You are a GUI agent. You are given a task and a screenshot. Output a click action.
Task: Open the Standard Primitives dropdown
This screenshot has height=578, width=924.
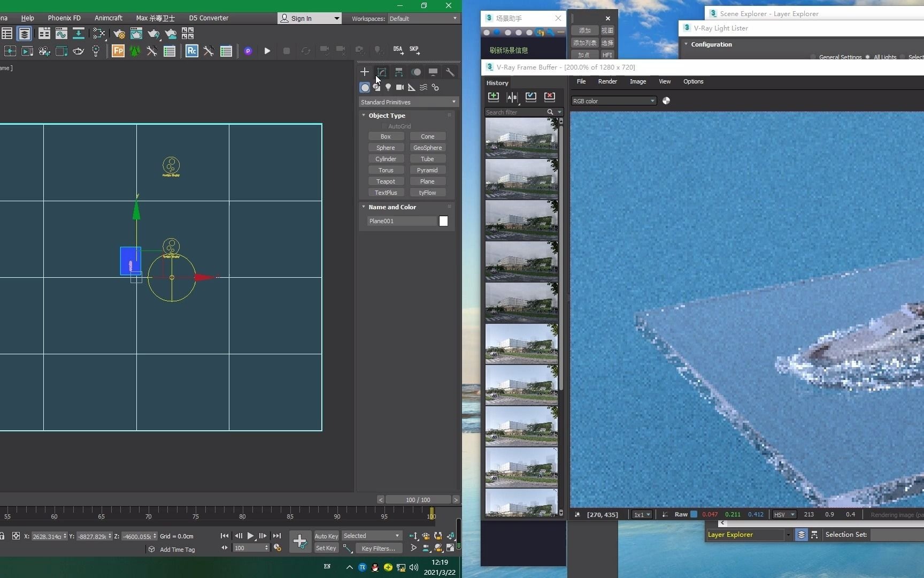(x=407, y=102)
